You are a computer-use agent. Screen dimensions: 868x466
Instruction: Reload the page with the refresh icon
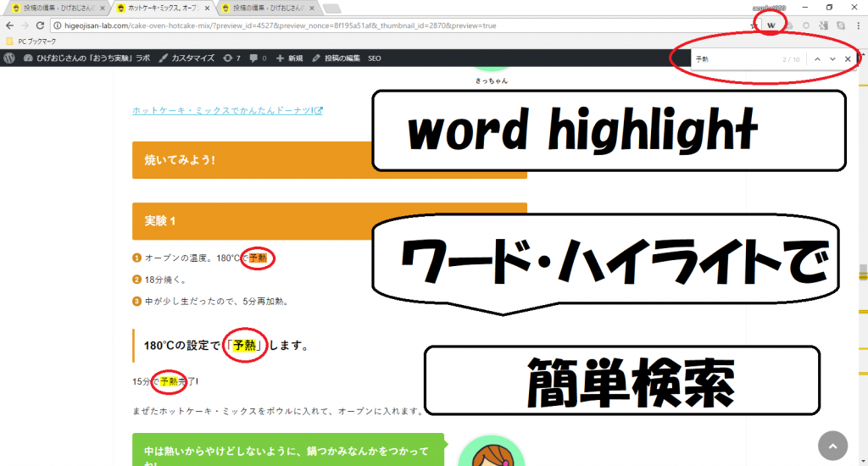pos(41,25)
